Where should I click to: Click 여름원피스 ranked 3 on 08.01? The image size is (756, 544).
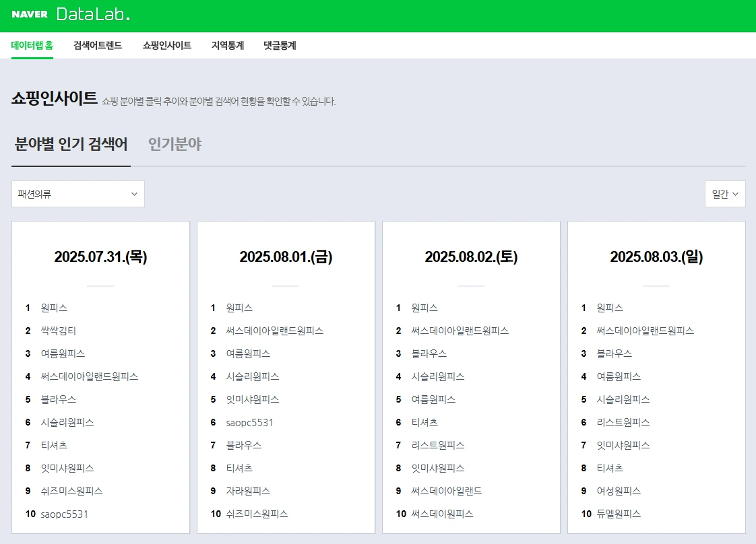248,353
